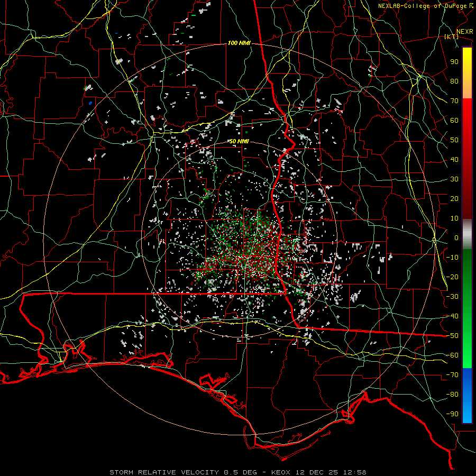The height and width of the screenshot is (476, 476).
Task: Click the positive 40 knot scale label
Action: (x=454, y=160)
